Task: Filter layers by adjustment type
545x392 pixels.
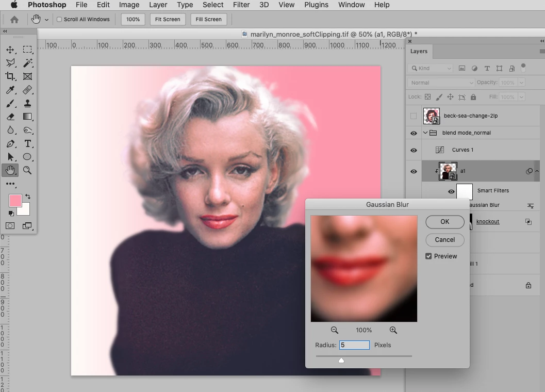Action: point(474,69)
